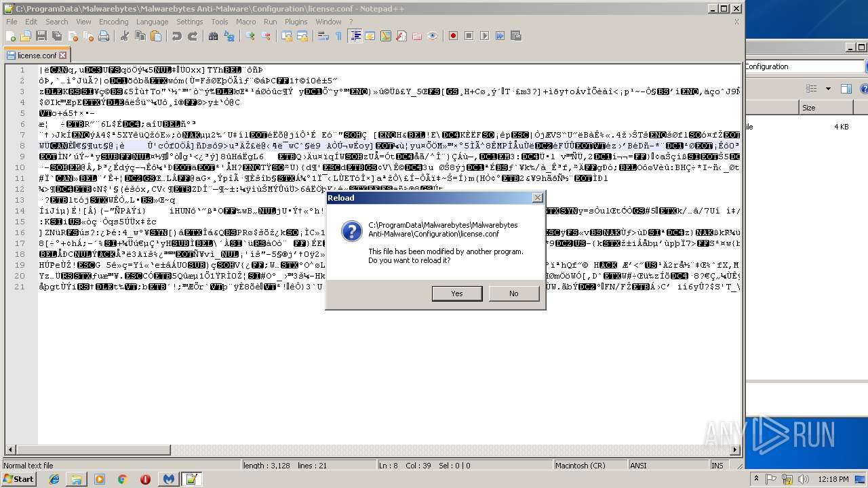868x488 pixels.
Task: Toggle word wrap toolbar icon
Action: pos(323,36)
